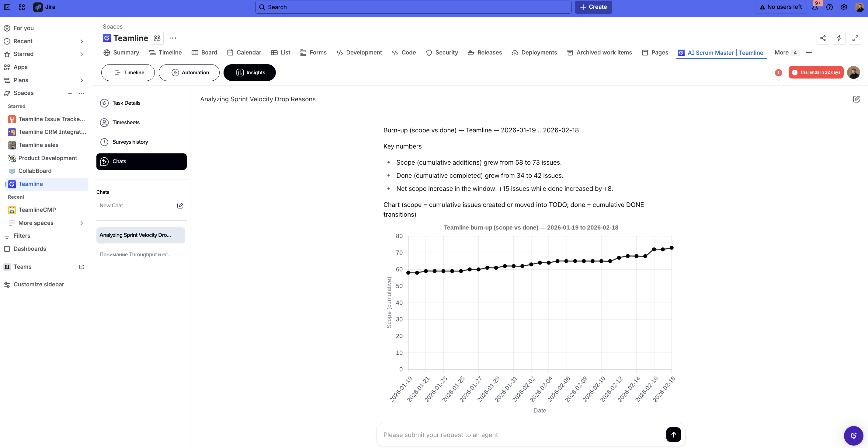Screen dimensions: 868x448
Task: Click the plus icon next to Spaces
Action: pos(70,93)
